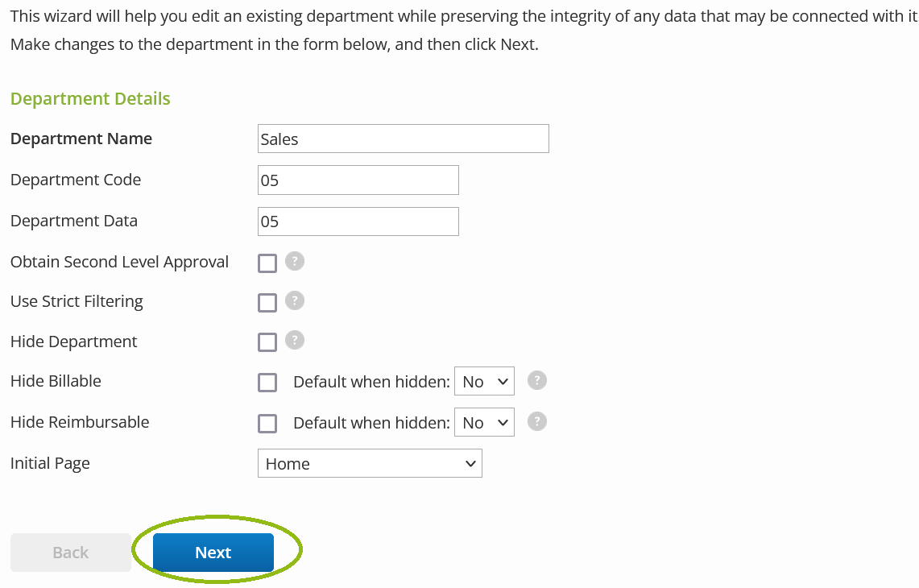
Task: Open the Default when hidden dropdown for Hide Reimbursable
Action: 484,421
